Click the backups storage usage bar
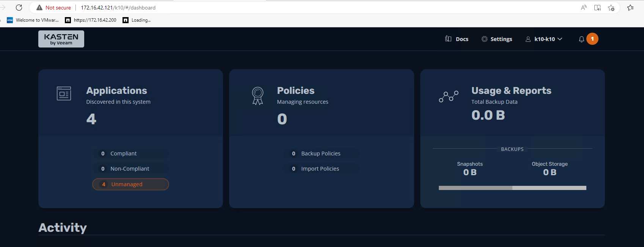This screenshot has width=644, height=247. tap(512, 188)
